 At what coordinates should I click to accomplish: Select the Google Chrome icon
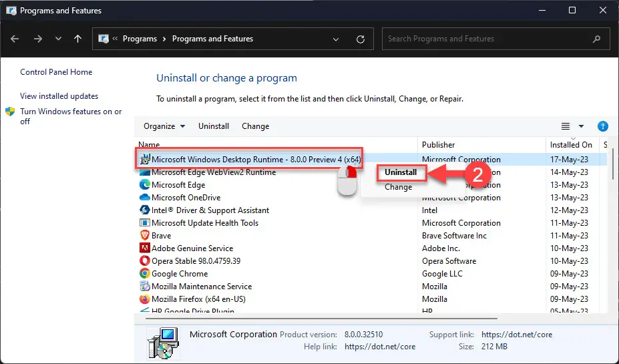145,273
